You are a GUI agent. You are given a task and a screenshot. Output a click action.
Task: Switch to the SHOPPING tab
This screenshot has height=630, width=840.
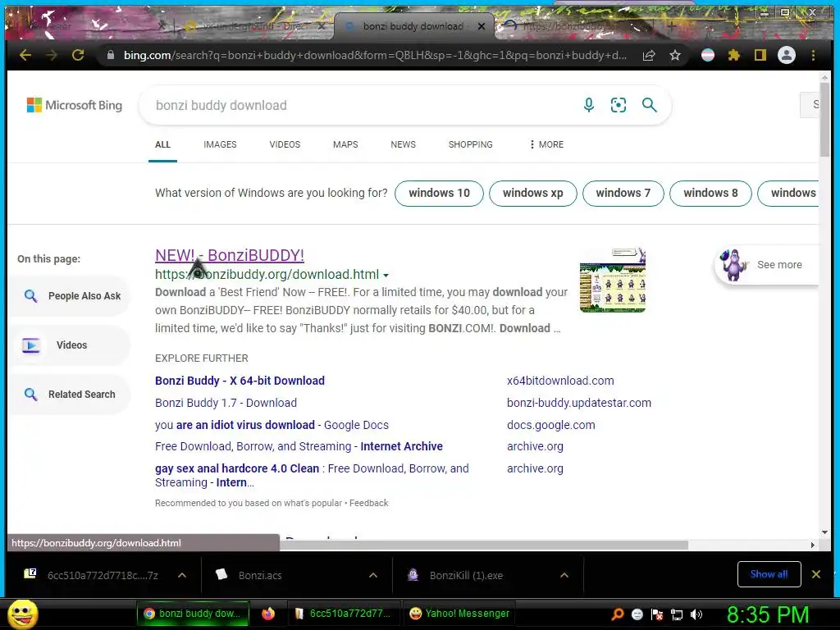click(470, 144)
